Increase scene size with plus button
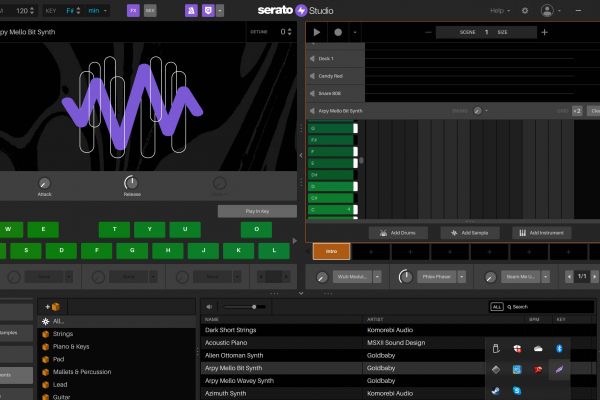The image size is (600, 400). tap(545, 33)
